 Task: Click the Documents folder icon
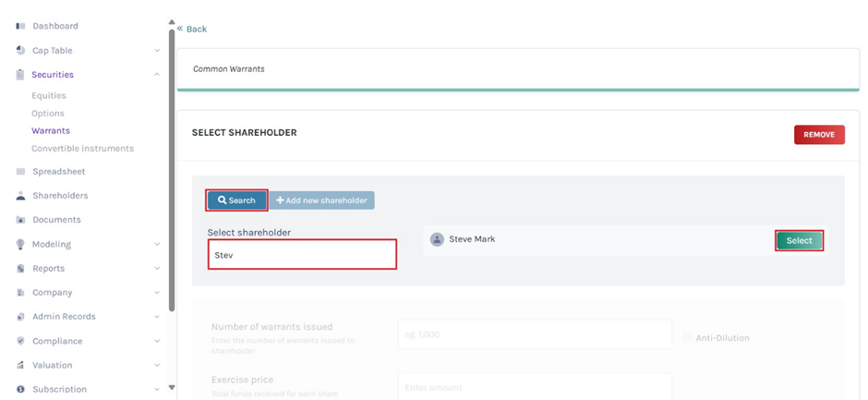click(x=20, y=220)
